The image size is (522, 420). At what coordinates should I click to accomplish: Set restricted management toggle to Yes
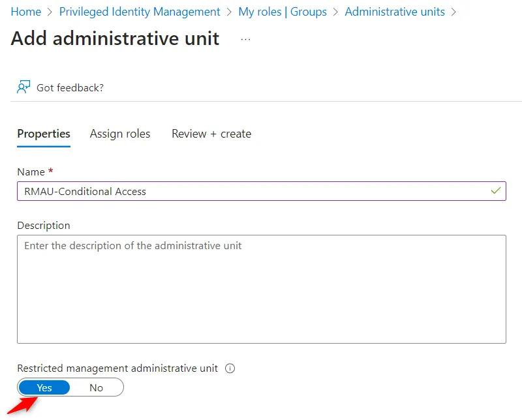[44, 387]
